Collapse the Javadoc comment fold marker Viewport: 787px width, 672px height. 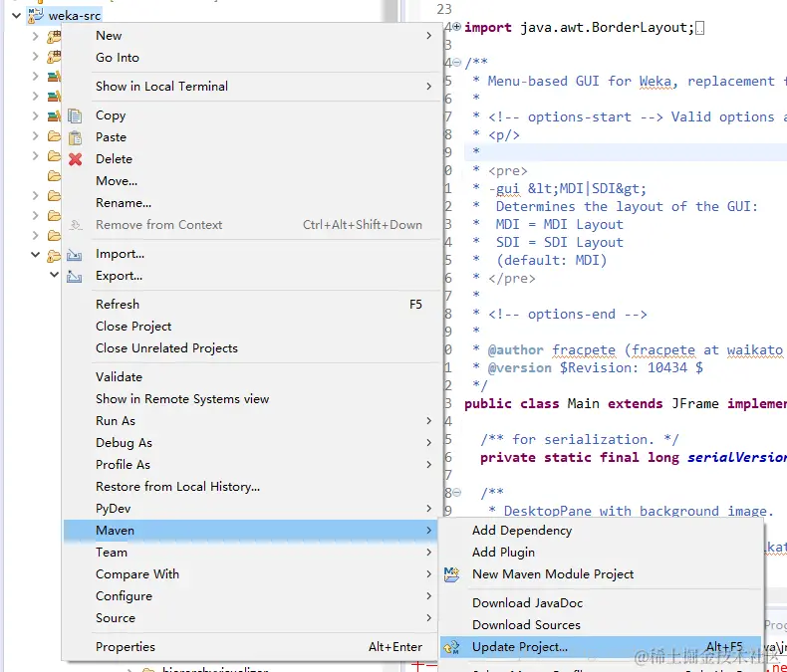(456, 62)
